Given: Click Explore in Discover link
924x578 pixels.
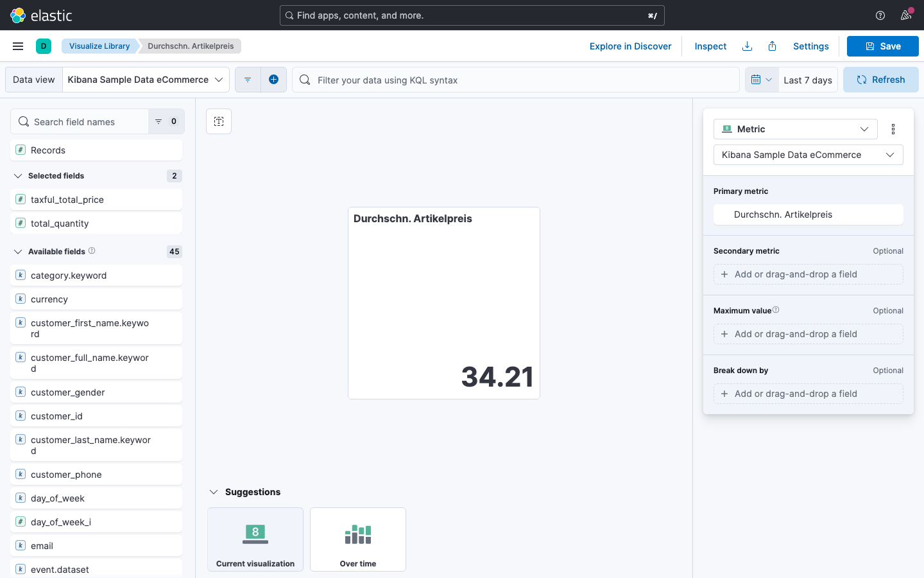Looking at the screenshot, I should [630, 46].
